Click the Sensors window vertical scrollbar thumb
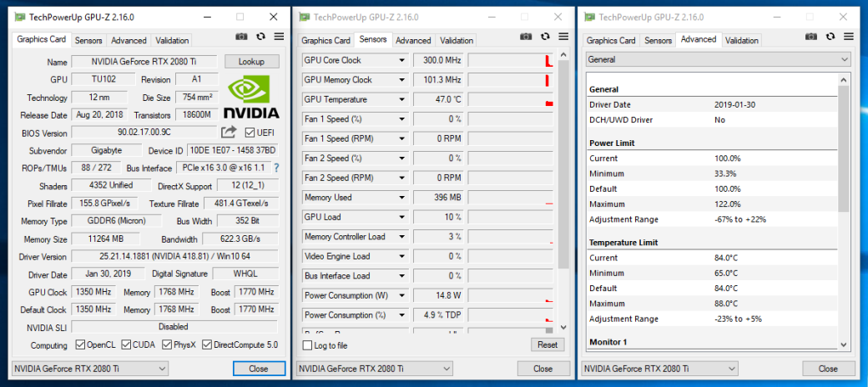This screenshot has width=868, height=387. (x=563, y=165)
